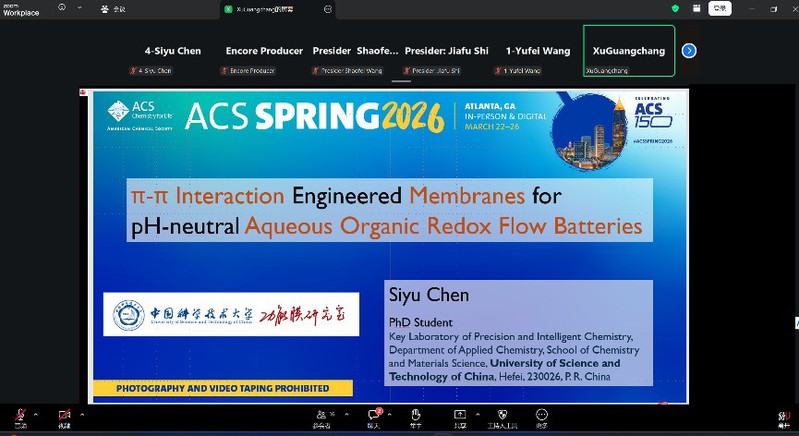Click the share screen icon

point(461,414)
